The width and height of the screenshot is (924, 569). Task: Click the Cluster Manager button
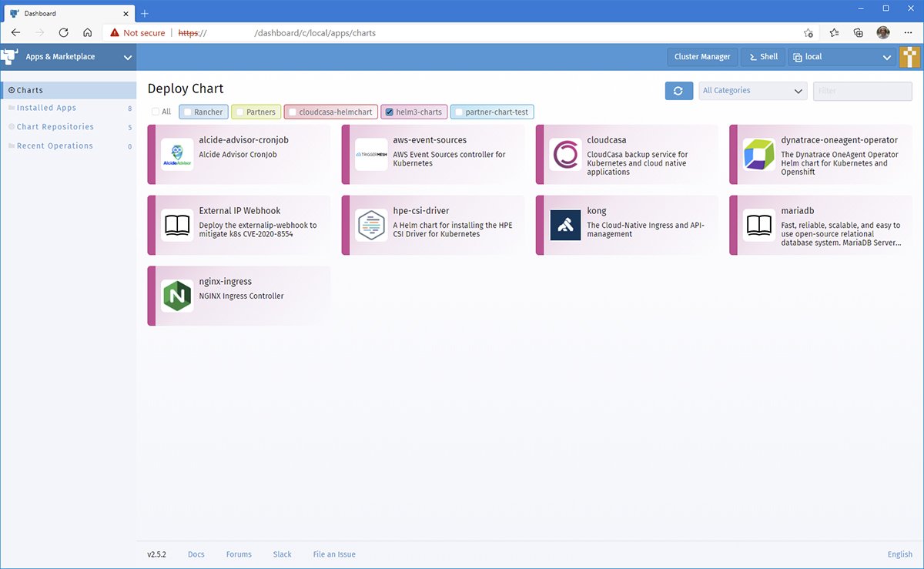(702, 57)
